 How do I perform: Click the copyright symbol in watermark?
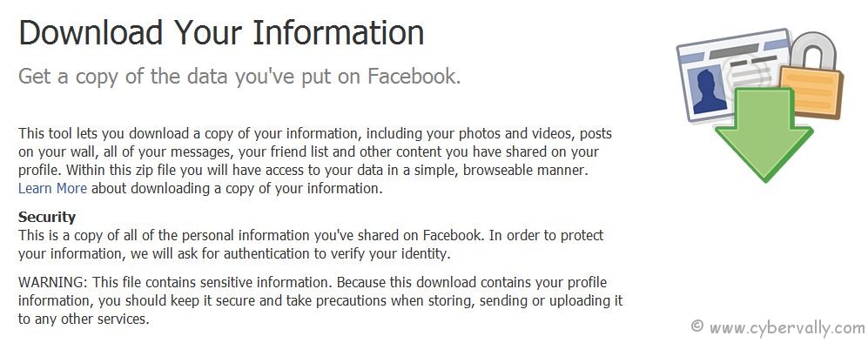click(697, 326)
